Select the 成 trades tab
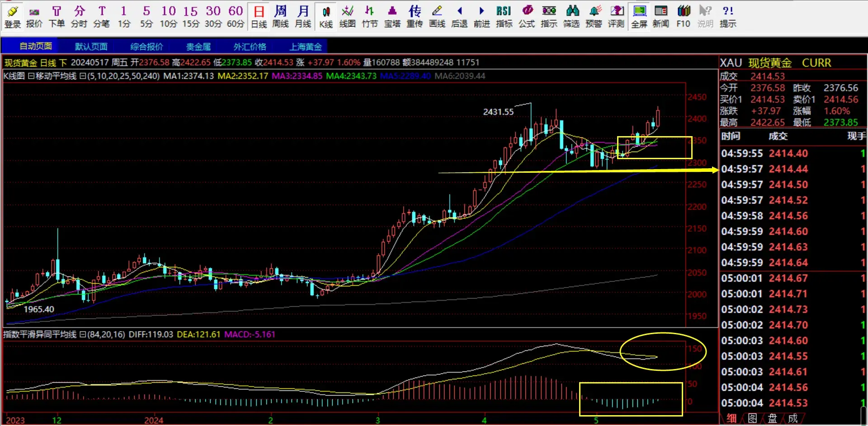The image size is (868, 426). pos(793,418)
